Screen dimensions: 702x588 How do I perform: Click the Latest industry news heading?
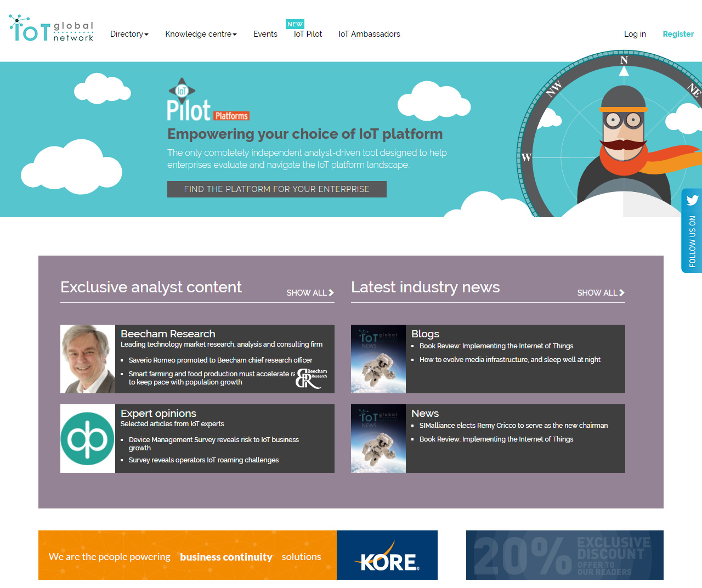pos(426,287)
